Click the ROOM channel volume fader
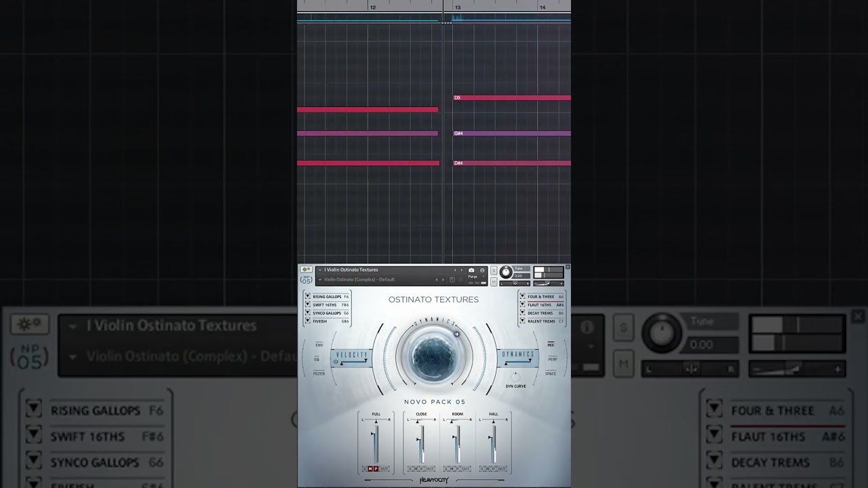This screenshot has height=488, width=868. pyautogui.click(x=456, y=444)
